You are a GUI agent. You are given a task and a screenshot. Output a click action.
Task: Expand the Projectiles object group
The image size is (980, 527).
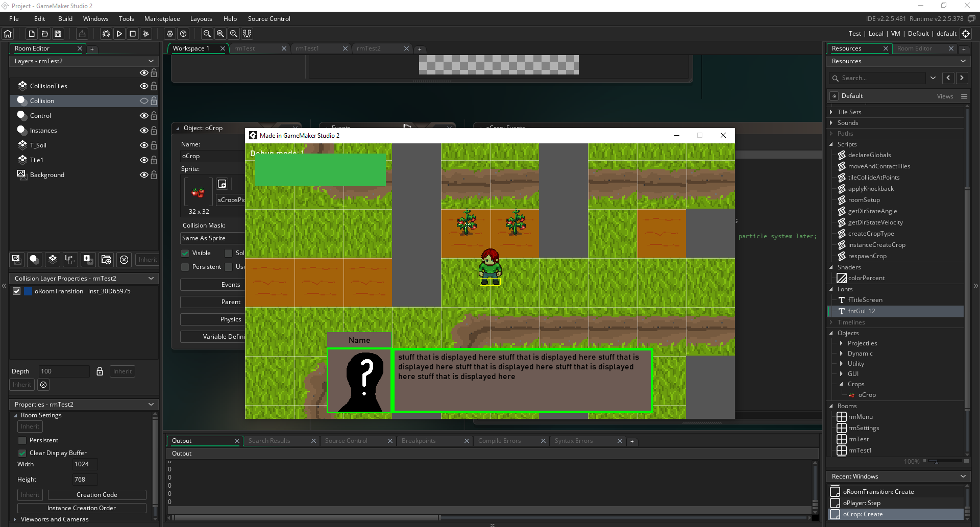[841, 343]
